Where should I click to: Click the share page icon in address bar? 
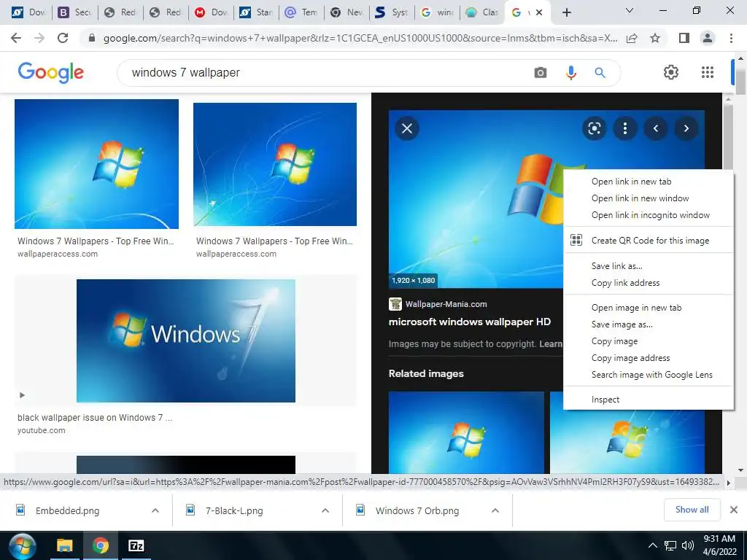[x=632, y=38]
